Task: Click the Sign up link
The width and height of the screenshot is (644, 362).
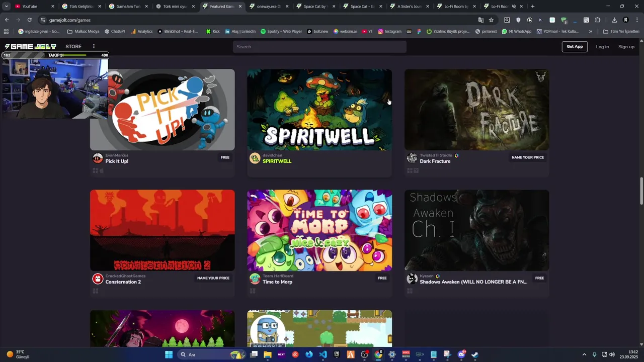Action: (x=626, y=47)
